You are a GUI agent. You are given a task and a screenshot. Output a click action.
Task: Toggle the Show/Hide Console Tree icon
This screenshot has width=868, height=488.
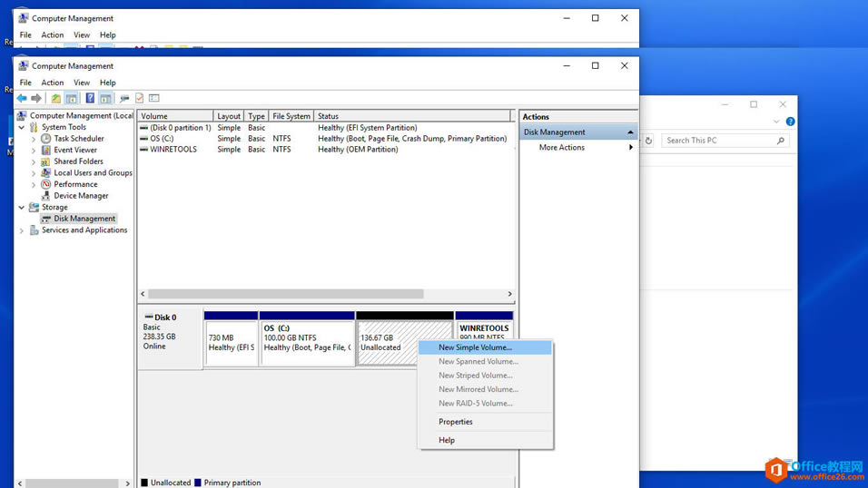72,98
